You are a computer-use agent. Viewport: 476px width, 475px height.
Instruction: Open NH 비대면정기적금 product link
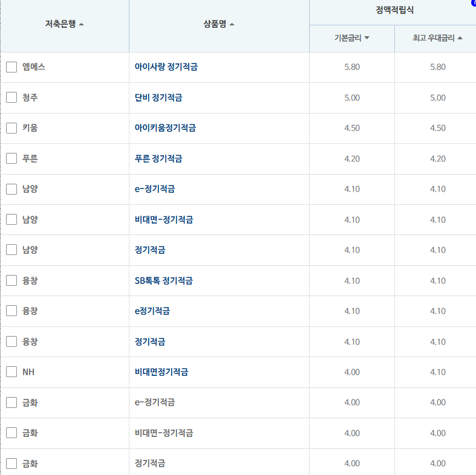161,372
